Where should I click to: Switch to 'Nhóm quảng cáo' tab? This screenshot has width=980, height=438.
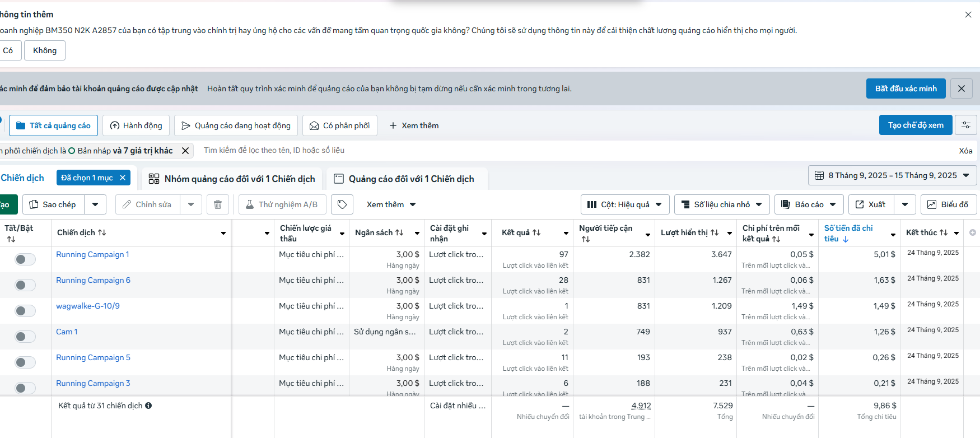[232, 179]
